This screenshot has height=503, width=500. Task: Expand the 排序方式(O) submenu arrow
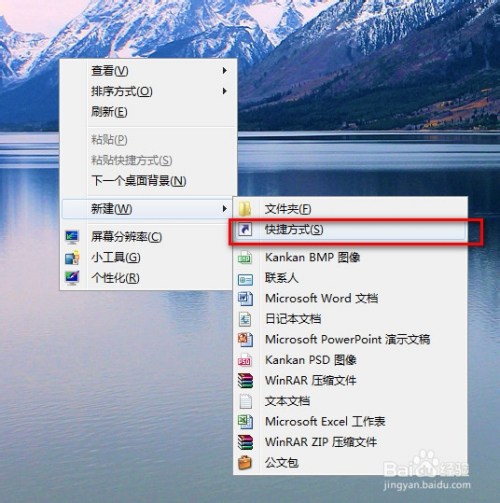(225, 91)
